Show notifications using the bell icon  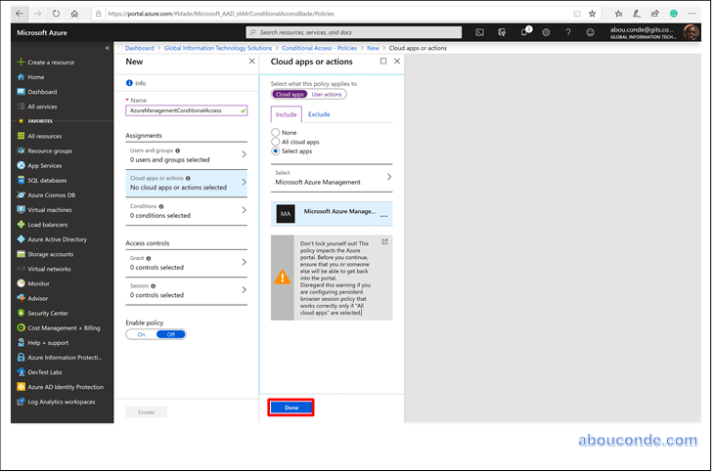click(525, 32)
